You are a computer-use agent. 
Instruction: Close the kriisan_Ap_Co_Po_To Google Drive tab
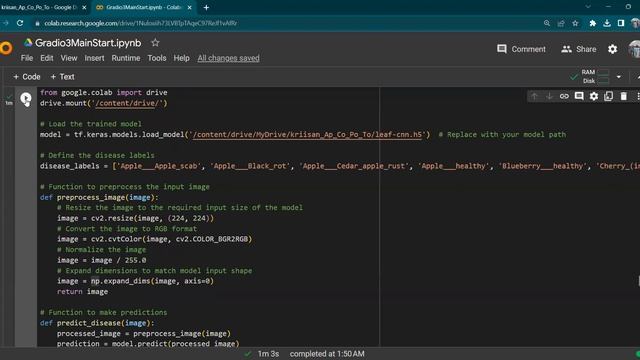pyautogui.click(x=84, y=7)
